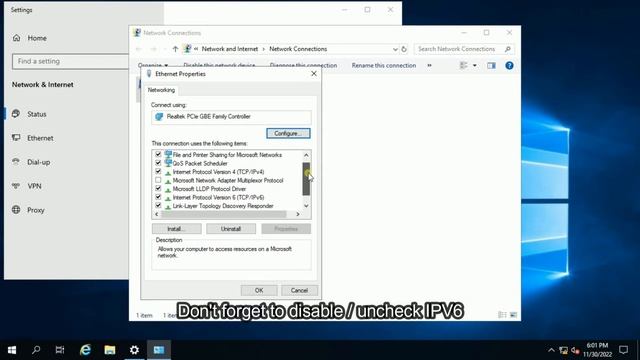Click the network tray icon
The image size is (640, 360).
click(x=564, y=350)
